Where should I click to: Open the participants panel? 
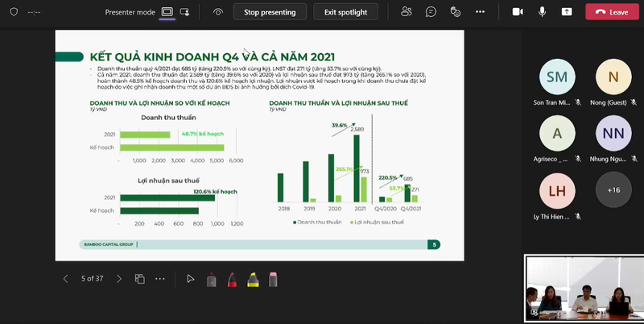click(x=407, y=12)
